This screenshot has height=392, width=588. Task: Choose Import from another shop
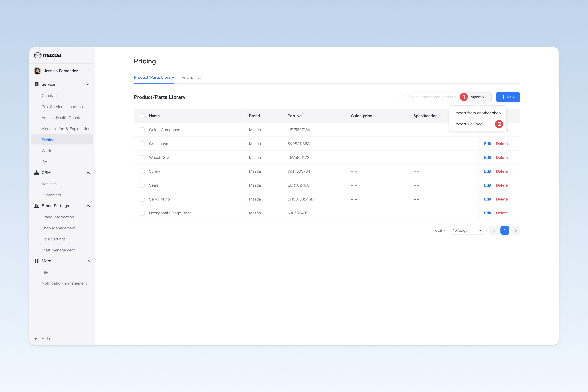(477, 113)
